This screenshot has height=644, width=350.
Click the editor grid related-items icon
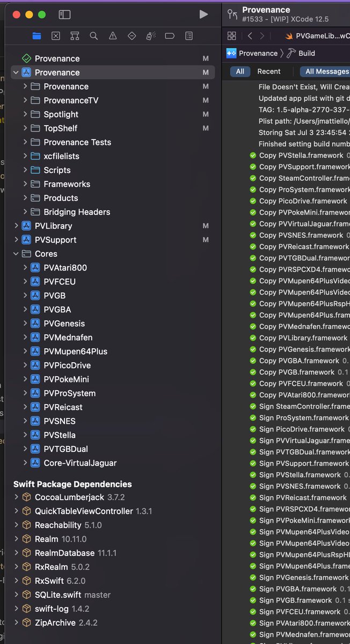tap(232, 36)
